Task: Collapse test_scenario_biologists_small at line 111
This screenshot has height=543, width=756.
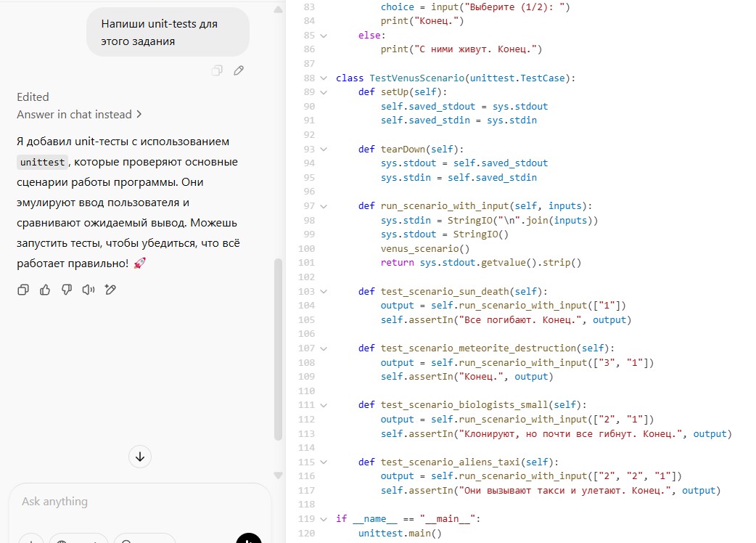Action: tap(324, 406)
